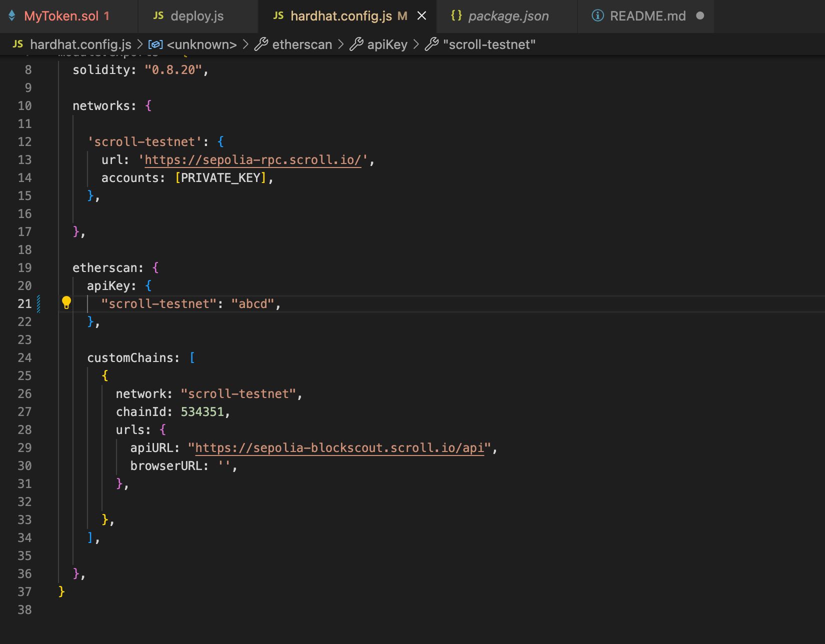Click the empty browserURL string on line 30
The width and height of the screenshot is (825, 644).
pos(224,466)
